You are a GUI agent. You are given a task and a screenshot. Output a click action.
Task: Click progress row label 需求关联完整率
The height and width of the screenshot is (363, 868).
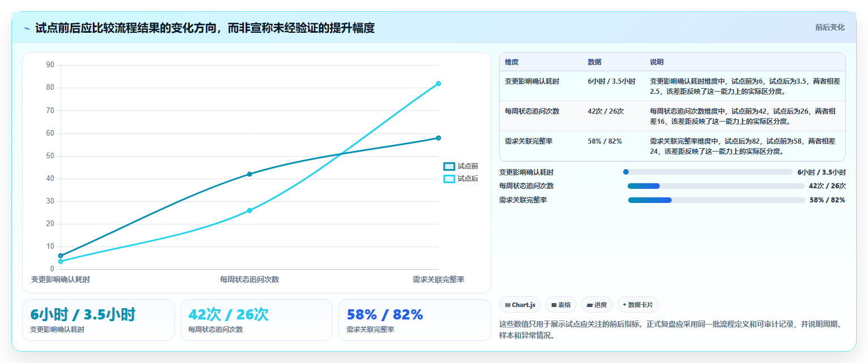coord(523,200)
